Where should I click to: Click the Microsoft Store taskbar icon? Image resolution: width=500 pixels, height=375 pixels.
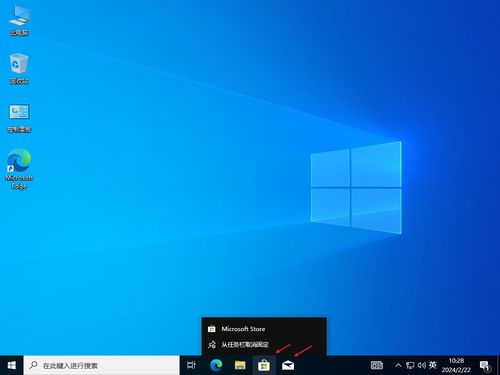(x=264, y=365)
